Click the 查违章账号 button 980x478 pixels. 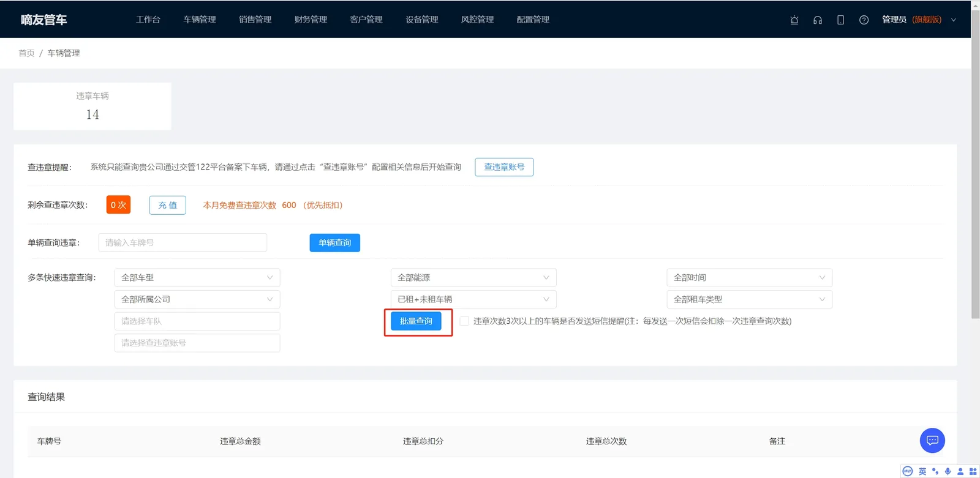pos(504,167)
